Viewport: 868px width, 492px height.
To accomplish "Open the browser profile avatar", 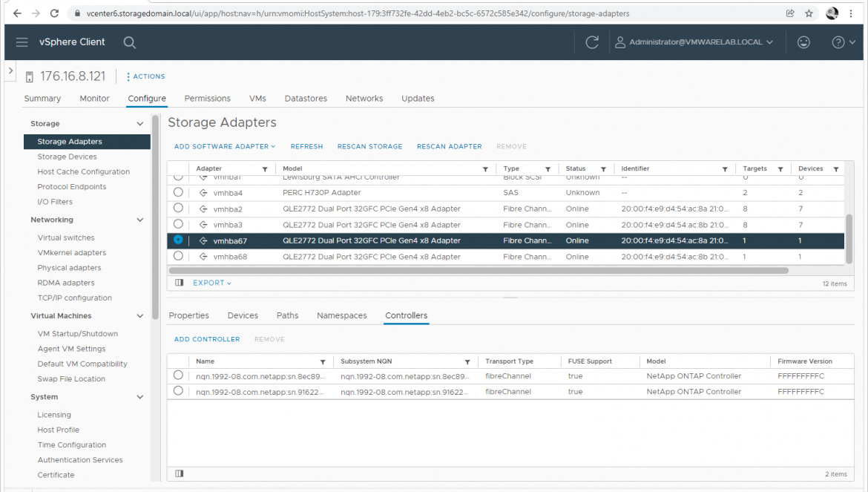I will (832, 13).
